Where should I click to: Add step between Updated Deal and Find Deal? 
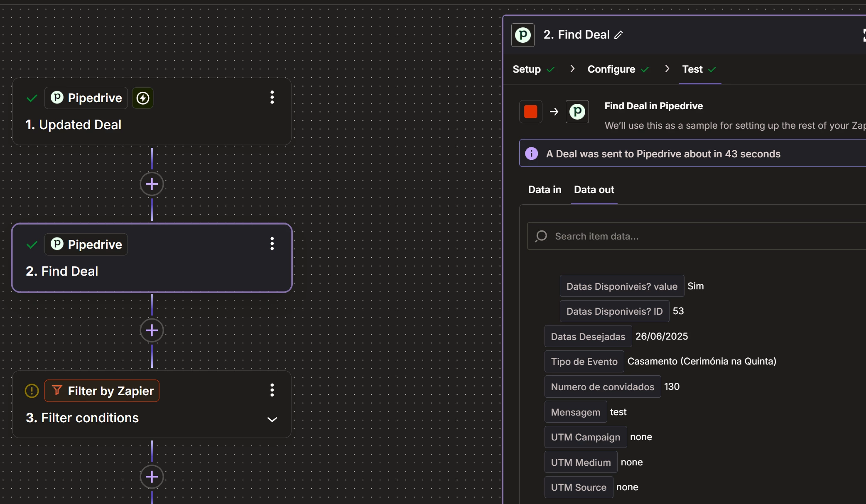click(152, 184)
